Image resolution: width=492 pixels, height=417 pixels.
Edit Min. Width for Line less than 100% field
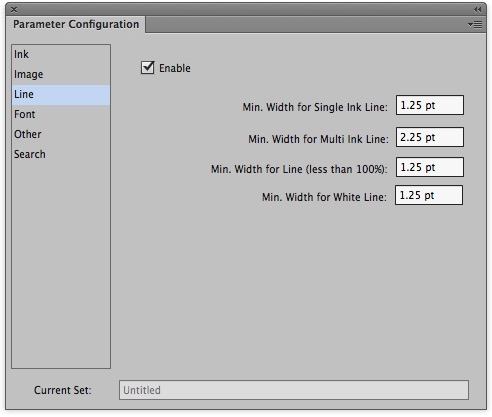tap(430, 167)
